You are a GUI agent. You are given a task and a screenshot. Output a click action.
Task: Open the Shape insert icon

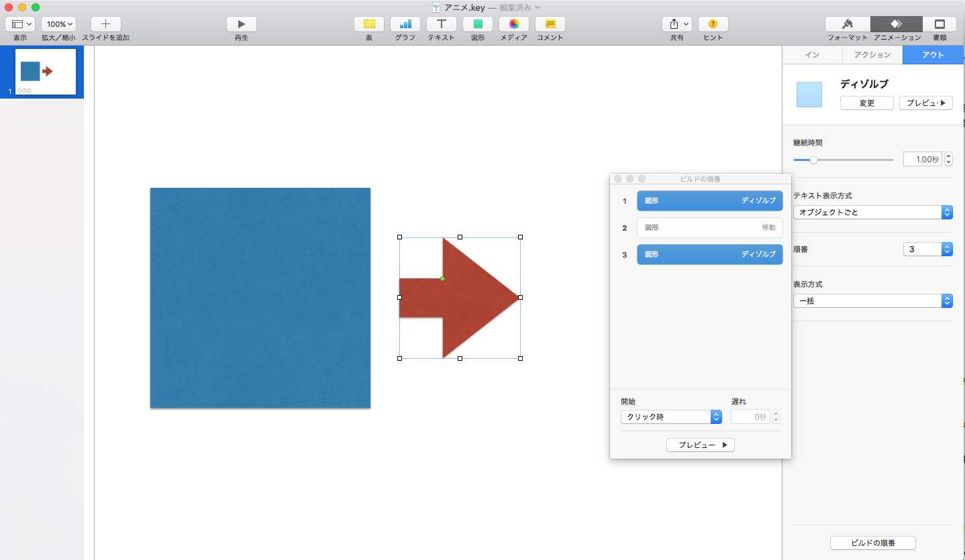(x=478, y=24)
